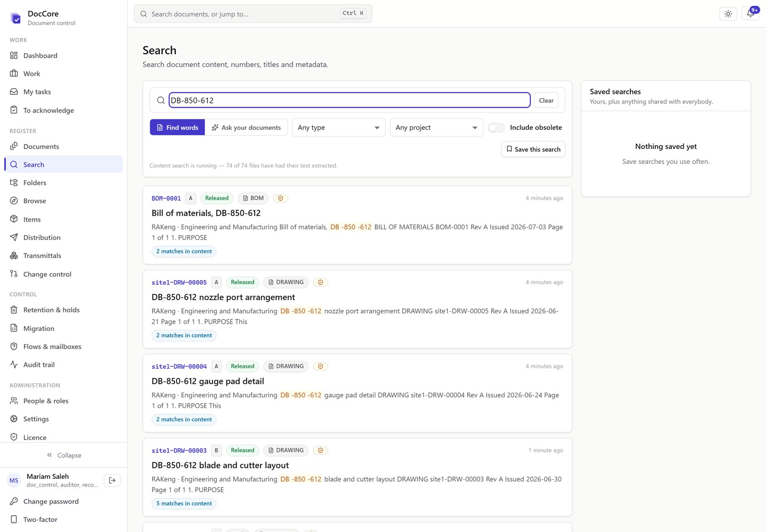This screenshot has height=532, width=766.
Task: Expand the Any type dropdown
Action: pos(338,127)
